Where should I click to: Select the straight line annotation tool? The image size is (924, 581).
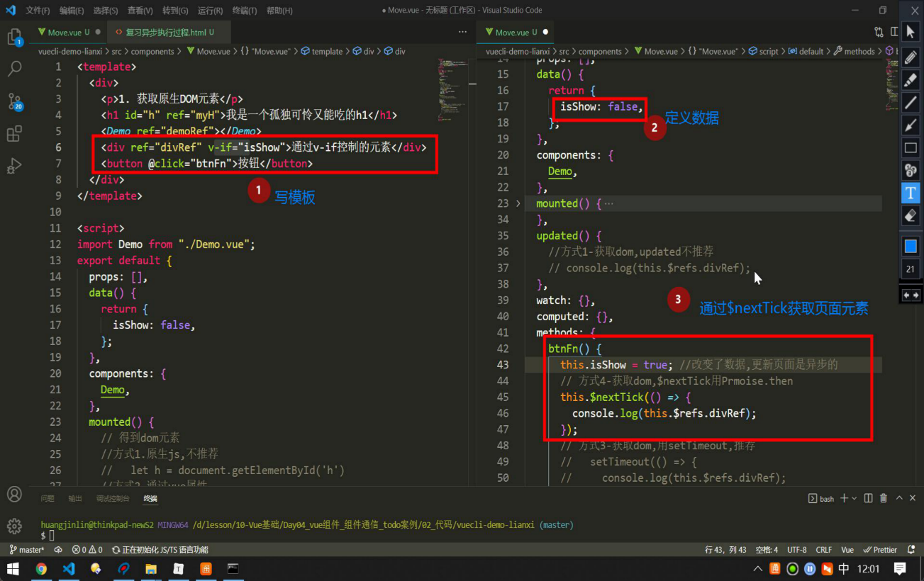coord(911,103)
